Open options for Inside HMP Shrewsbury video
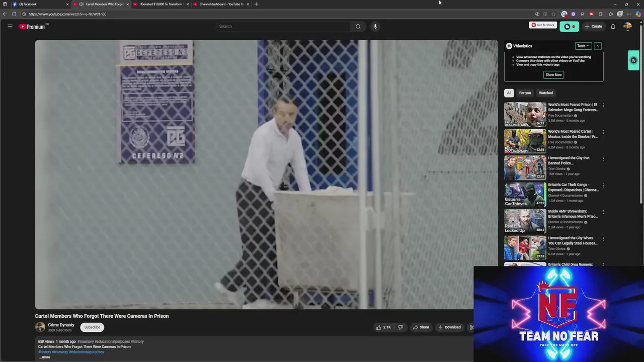The image size is (644, 362). 603,212
